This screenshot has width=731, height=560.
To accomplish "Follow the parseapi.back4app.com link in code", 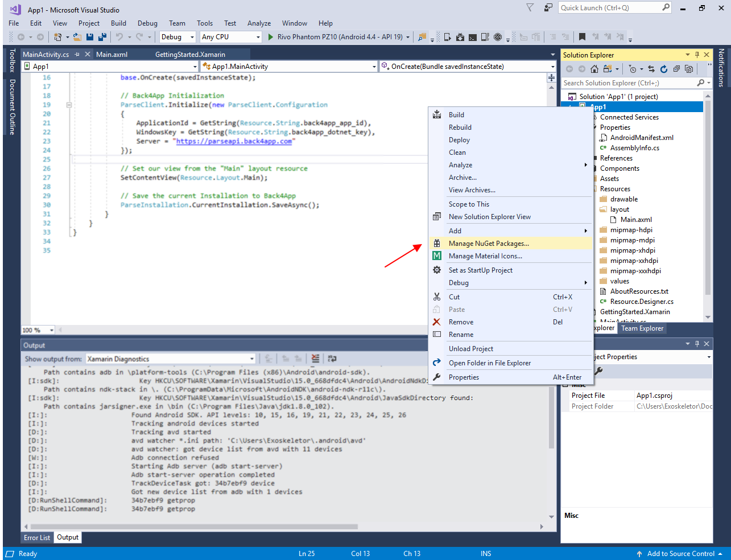I will coord(234,141).
